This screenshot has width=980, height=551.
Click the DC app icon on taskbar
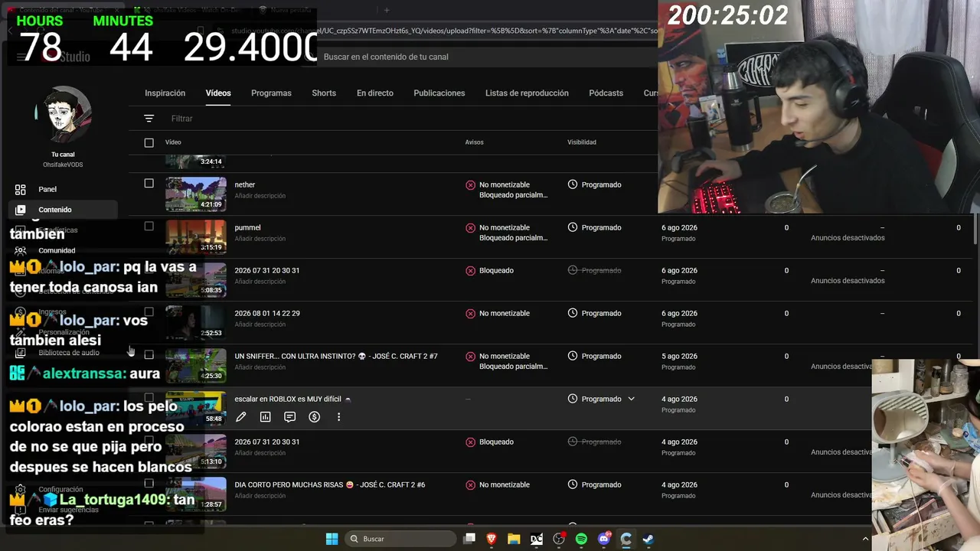point(537,539)
